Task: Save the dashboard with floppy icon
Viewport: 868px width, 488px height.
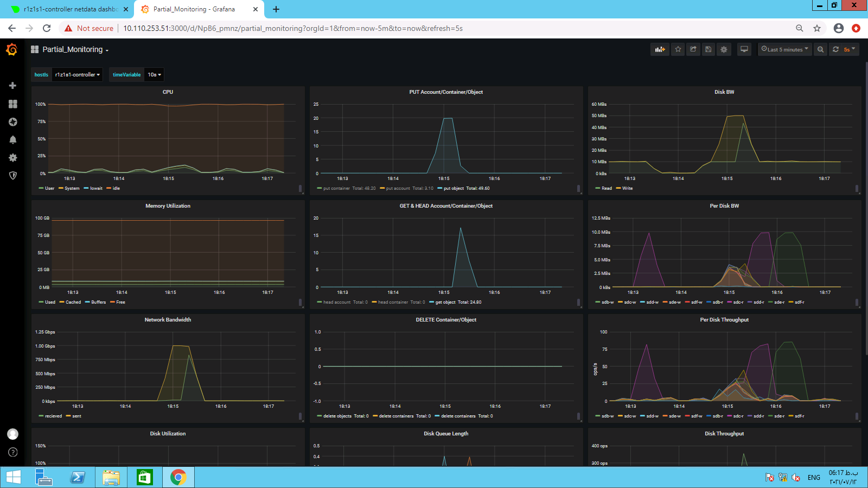Action: tap(708, 49)
